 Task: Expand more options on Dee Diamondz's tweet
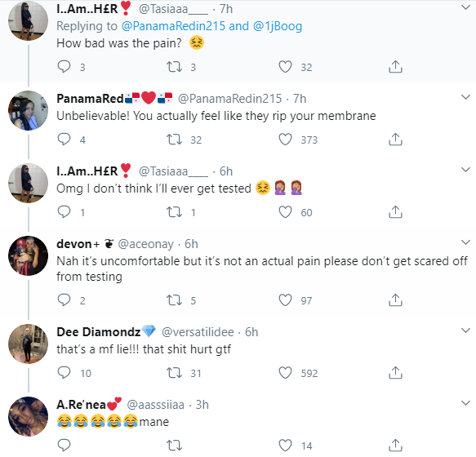click(465, 331)
